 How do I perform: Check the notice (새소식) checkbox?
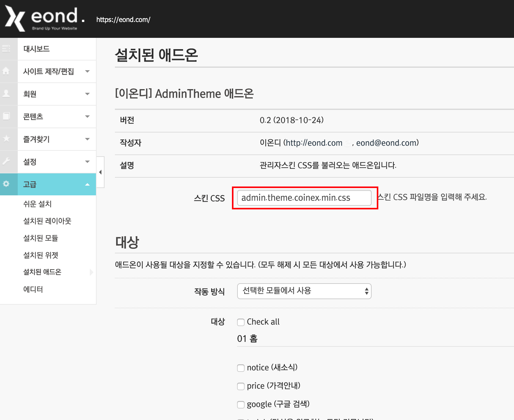coord(241,368)
